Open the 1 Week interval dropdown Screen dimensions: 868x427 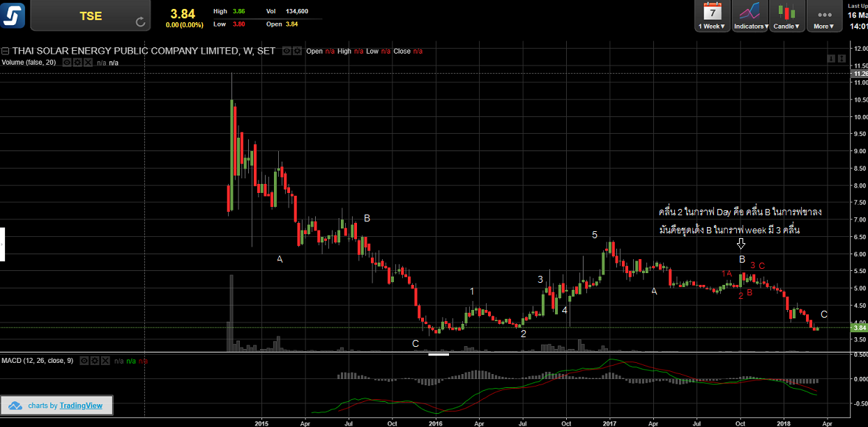pos(713,16)
